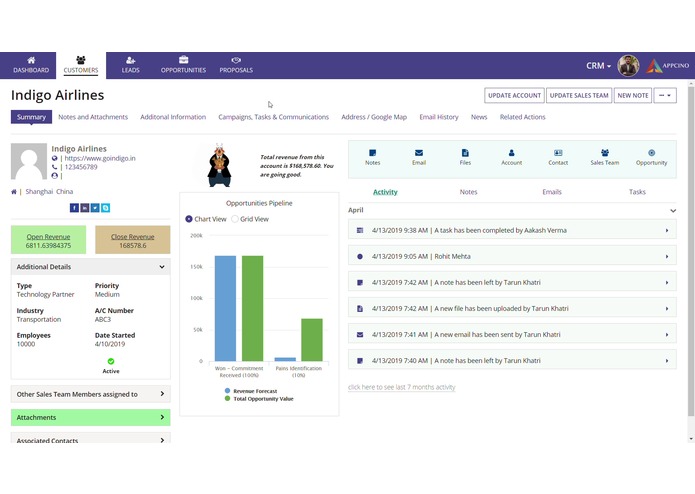Open the Email History tab
Screen dimensions: 695x494
pos(439,117)
